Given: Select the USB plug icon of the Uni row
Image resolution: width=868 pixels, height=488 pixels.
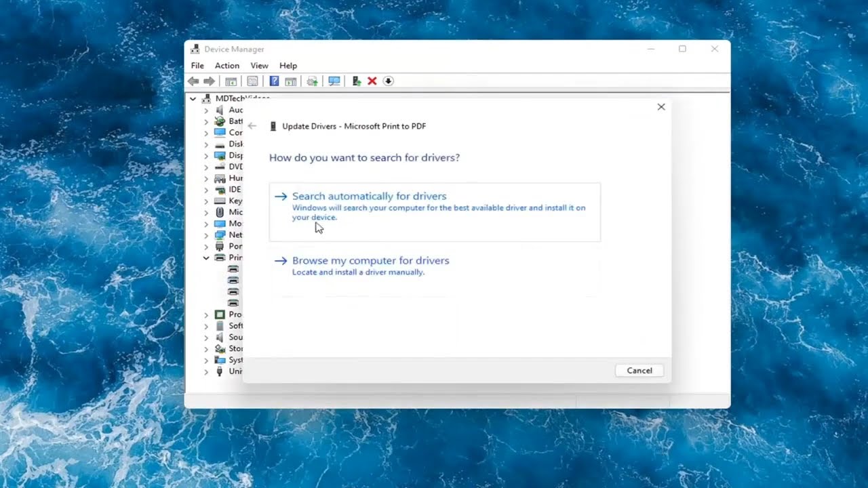Looking at the screenshot, I should point(220,371).
